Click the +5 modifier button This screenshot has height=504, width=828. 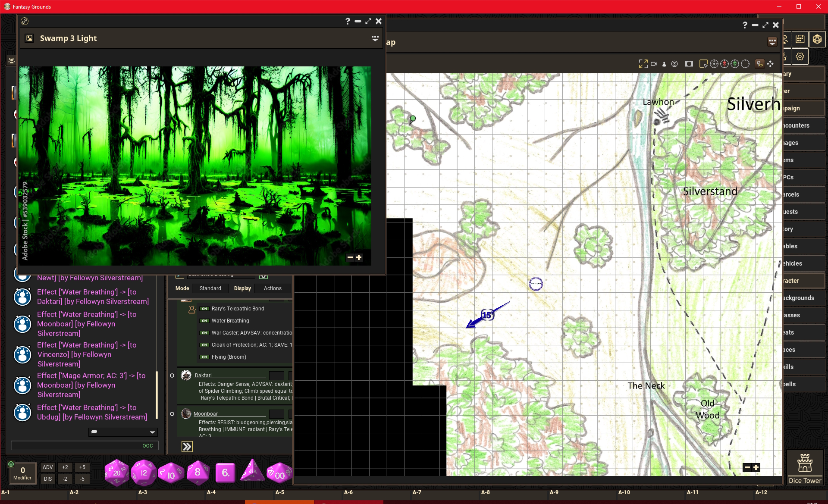point(82,467)
